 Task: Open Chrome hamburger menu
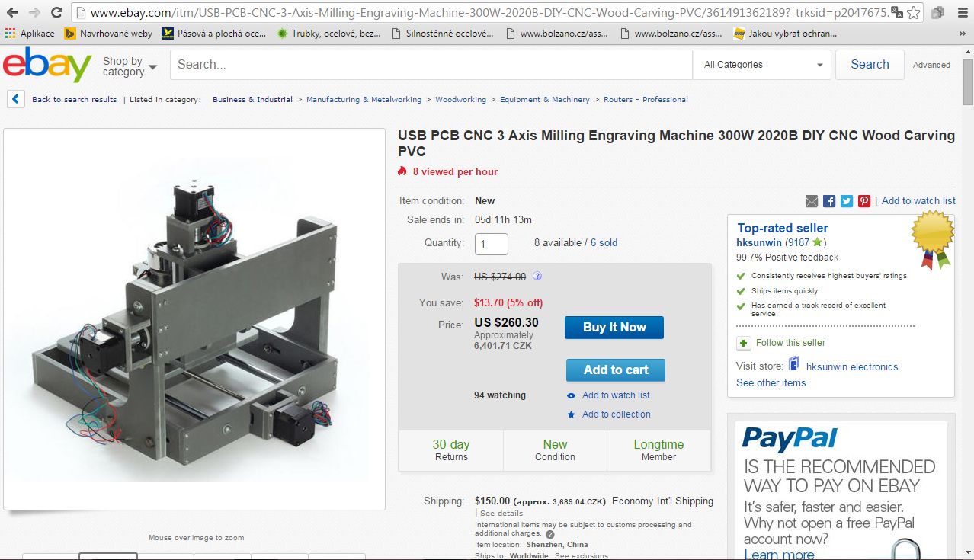[x=961, y=13]
